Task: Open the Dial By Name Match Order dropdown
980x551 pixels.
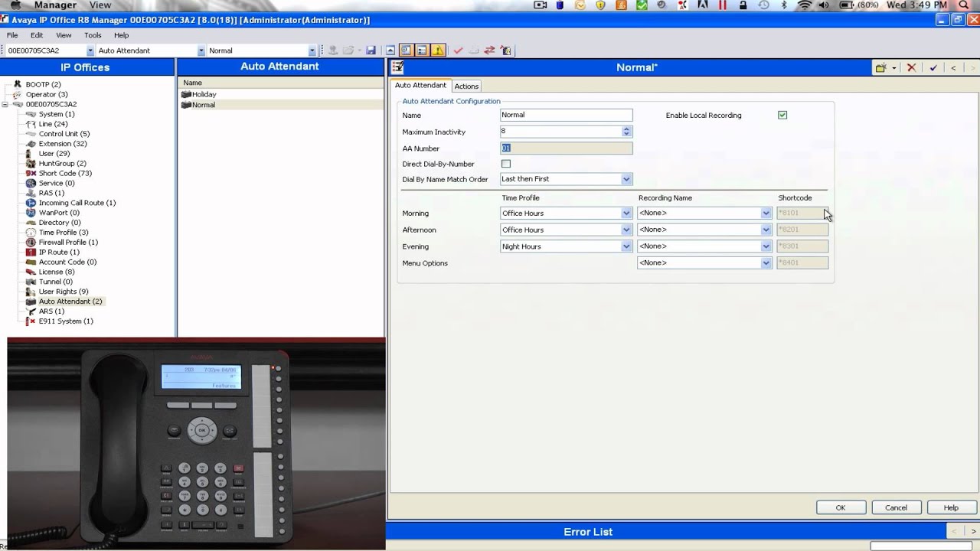Action: coord(626,179)
